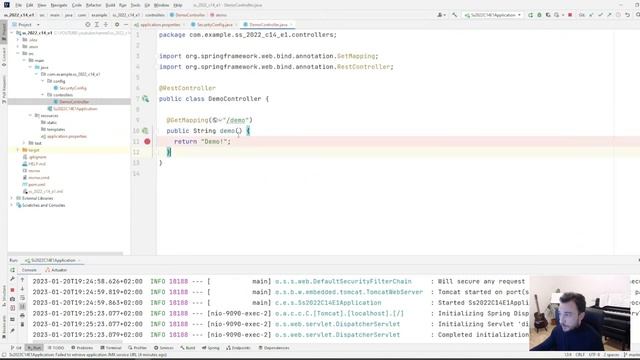Screen dimensions: 640x360
Task: Expand the target folder node
Action: click(x=18, y=150)
